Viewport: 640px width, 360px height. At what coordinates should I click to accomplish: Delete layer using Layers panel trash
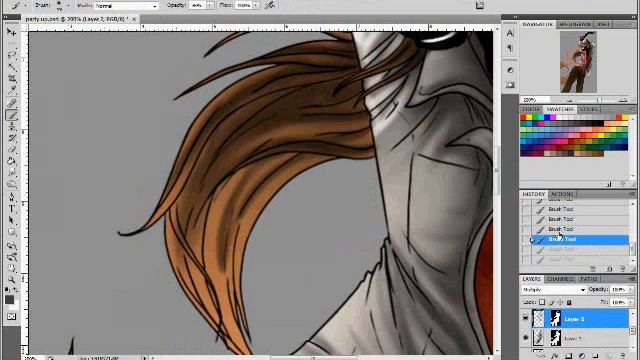pyautogui.click(x=622, y=356)
